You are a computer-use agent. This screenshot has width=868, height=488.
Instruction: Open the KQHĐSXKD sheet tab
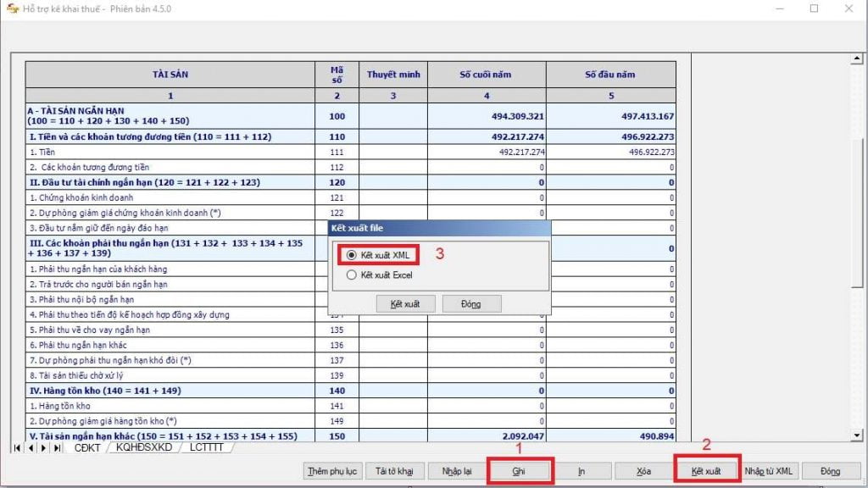(144, 447)
